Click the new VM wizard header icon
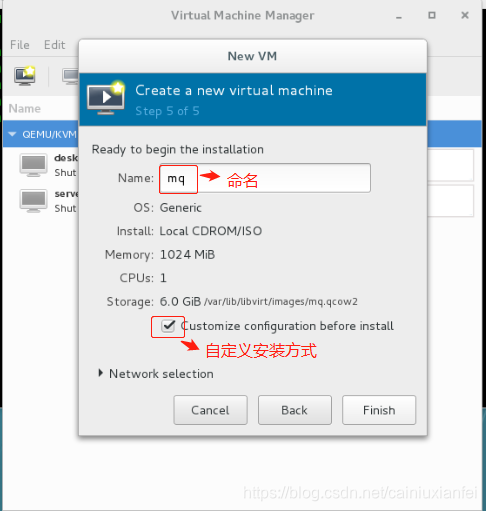 (106, 98)
